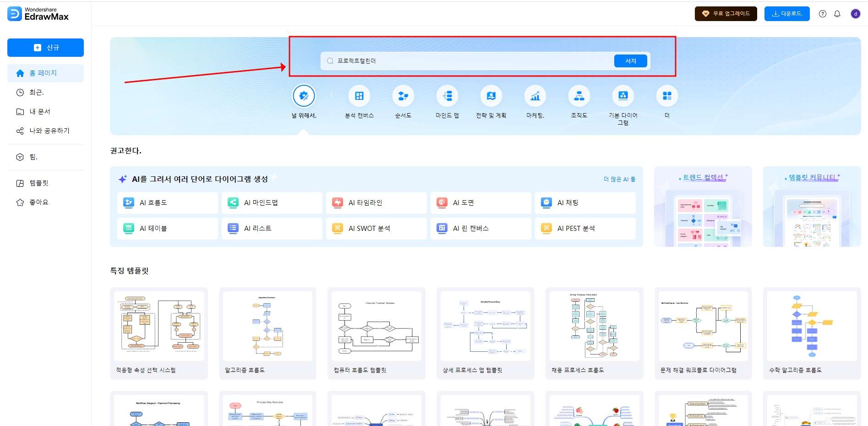868x426 pixels.
Task: Launch AI 테이블 tool
Action: 168,228
